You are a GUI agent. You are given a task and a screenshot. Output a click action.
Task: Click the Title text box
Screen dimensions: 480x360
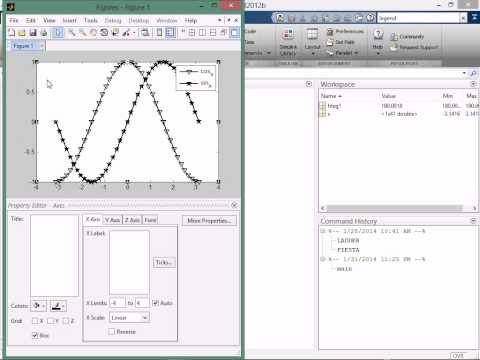[x=54, y=255]
